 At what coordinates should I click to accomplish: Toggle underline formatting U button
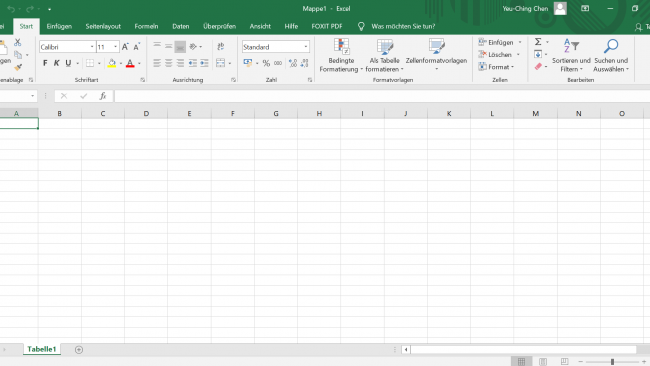click(x=68, y=63)
